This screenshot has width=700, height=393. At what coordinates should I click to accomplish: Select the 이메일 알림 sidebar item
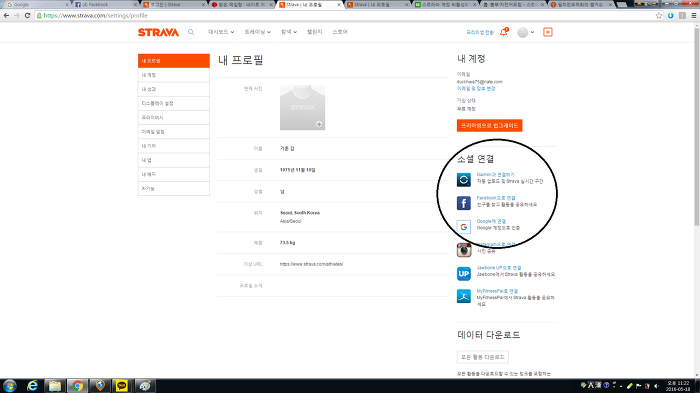click(x=174, y=132)
